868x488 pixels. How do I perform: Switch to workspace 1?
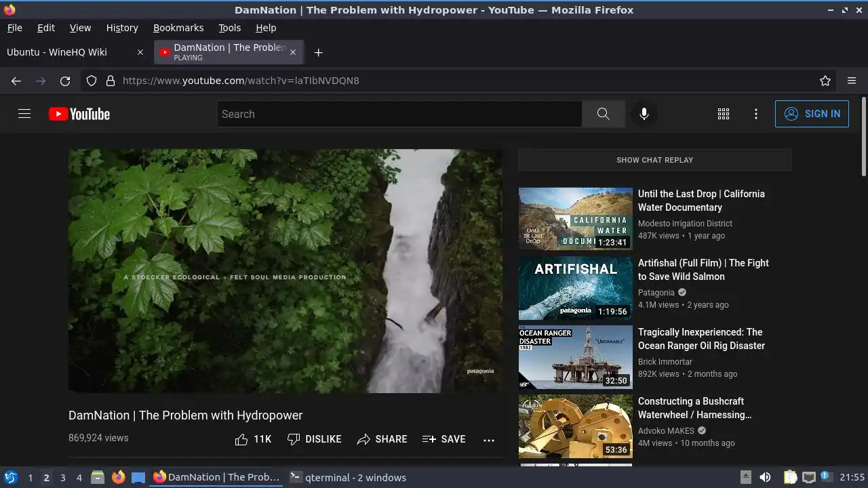pos(30,477)
